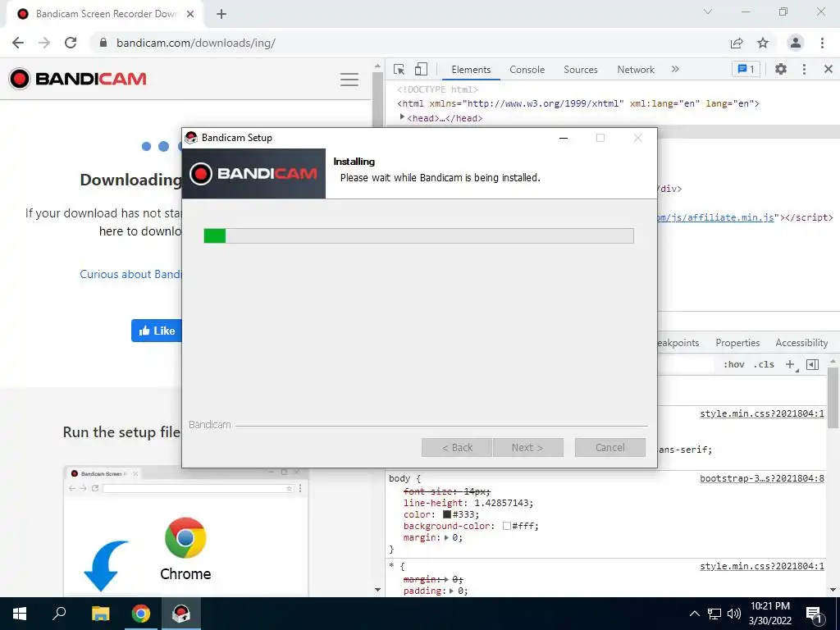The image size is (840, 630).
Task: Show hidden system tray icons
Action: [x=694, y=614]
